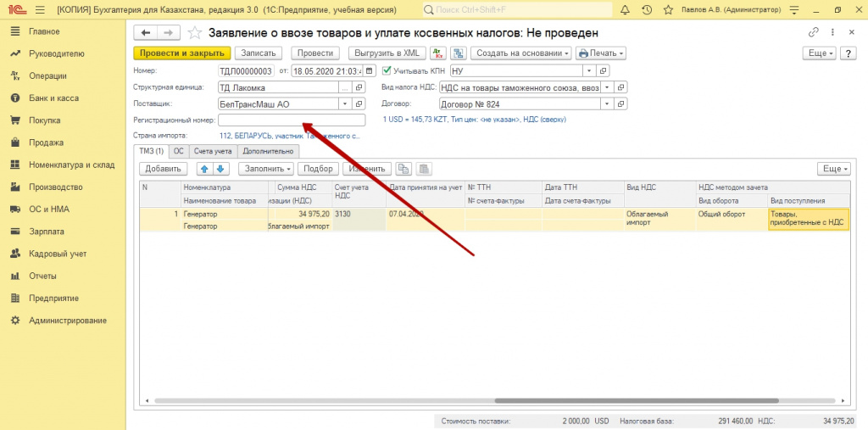
Task: Select 3130 Счет учета НДС cell
Action: click(359, 219)
